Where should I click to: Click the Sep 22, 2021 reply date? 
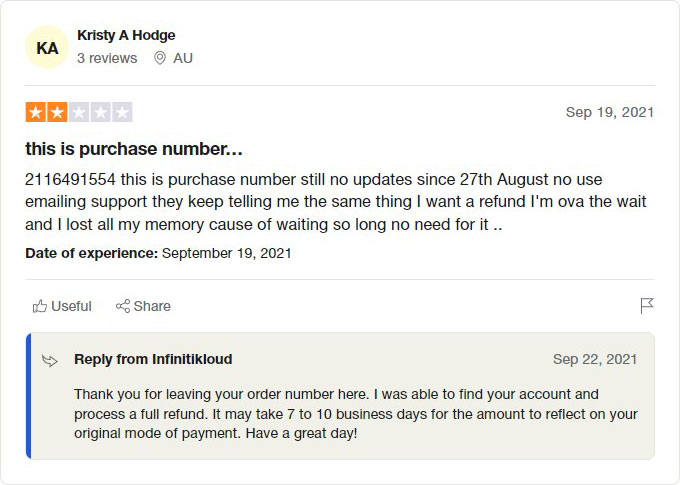594,359
